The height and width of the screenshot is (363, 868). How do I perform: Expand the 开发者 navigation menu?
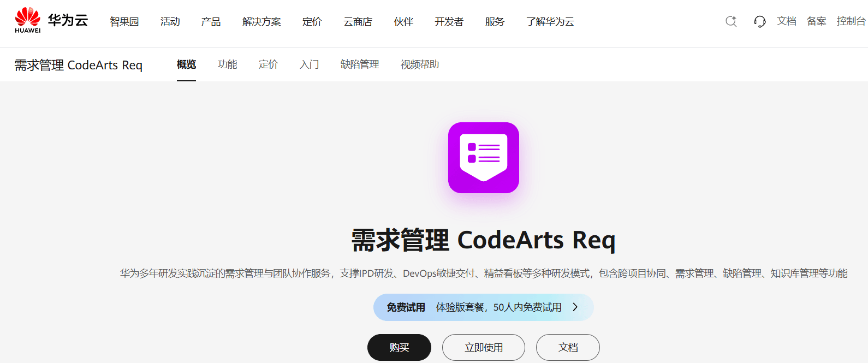click(449, 21)
